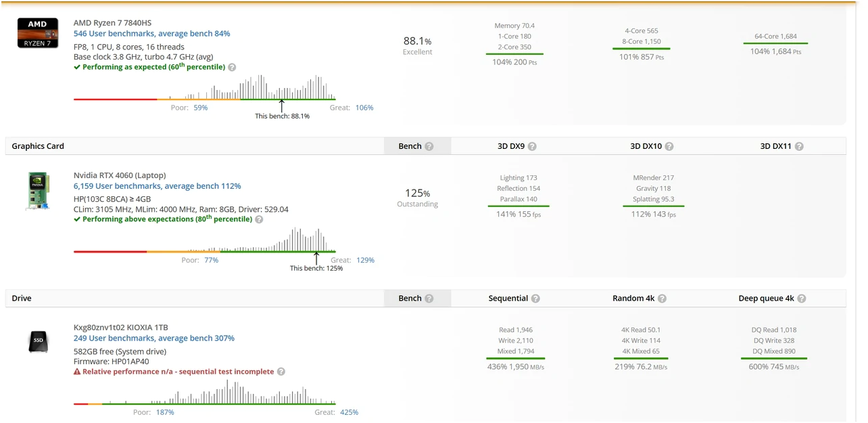868x423 pixels.
Task: Click help icon next to Random 4k
Action: click(662, 299)
